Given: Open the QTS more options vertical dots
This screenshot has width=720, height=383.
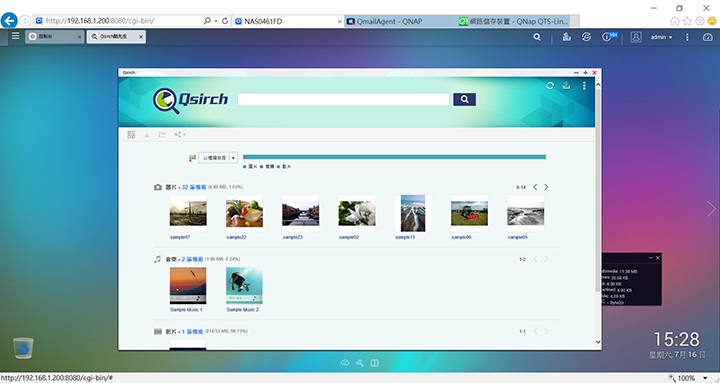Looking at the screenshot, I should [x=687, y=37].
